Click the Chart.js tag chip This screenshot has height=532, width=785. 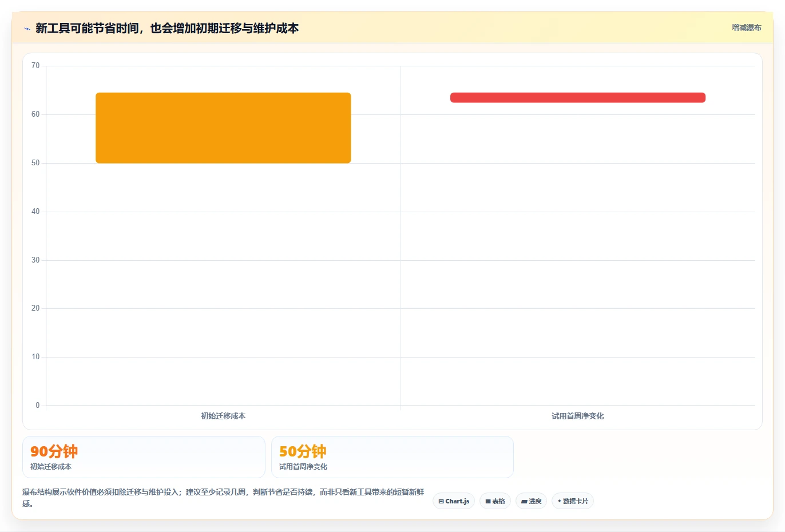(454, 501)
